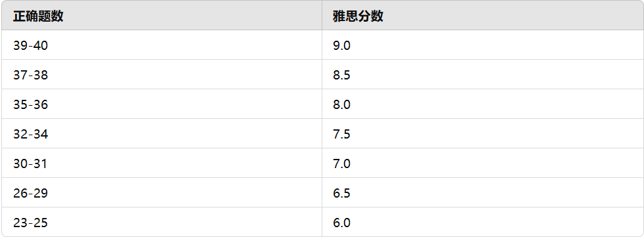Select the 6.5 score cell
644x237 pixels.
point(482,192)
